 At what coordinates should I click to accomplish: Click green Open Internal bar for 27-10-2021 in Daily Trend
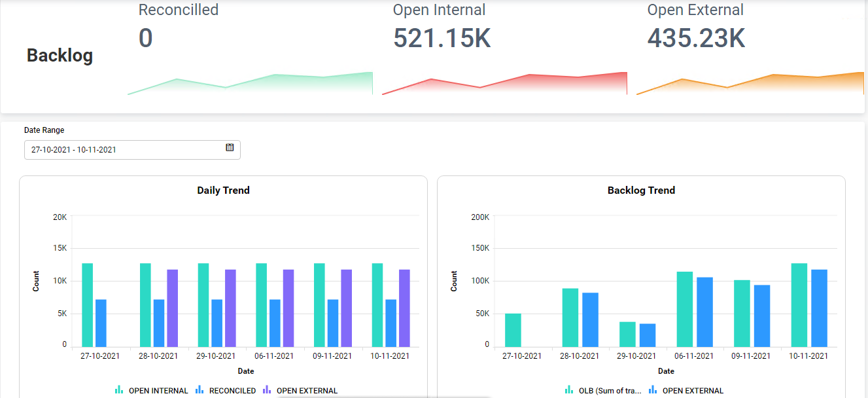(x=87, y=305)
